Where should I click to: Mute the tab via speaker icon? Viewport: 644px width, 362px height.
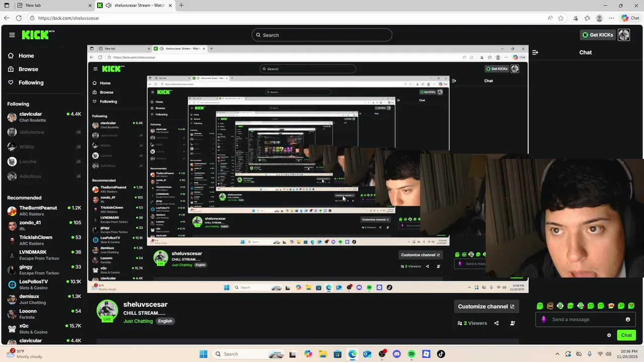[x=109, y=6]
